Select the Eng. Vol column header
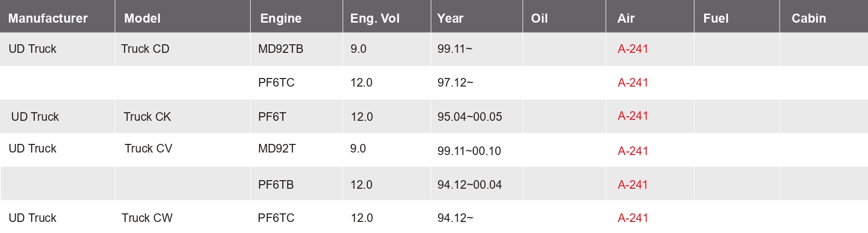 coord(375,19)
